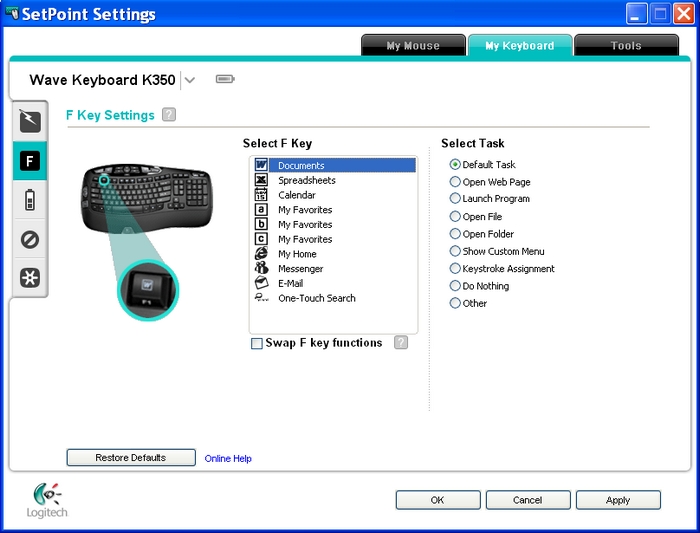Click the zoomed F key preview circle
This screenshot has height=533, width=700.
(x=148, y=290)
